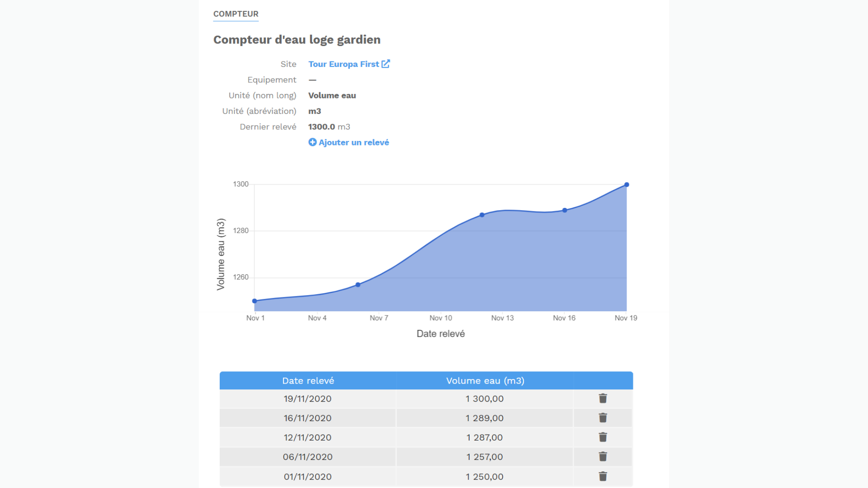
Task: Click the Volume eau (m3) column header
Action: tap(485, 380)
